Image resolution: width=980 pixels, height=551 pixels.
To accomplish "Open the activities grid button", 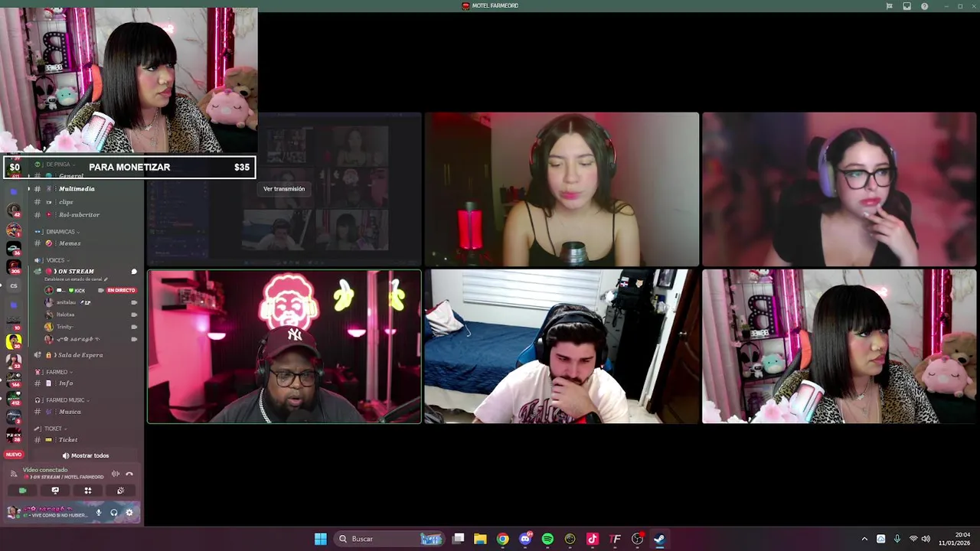I will 88,491.
